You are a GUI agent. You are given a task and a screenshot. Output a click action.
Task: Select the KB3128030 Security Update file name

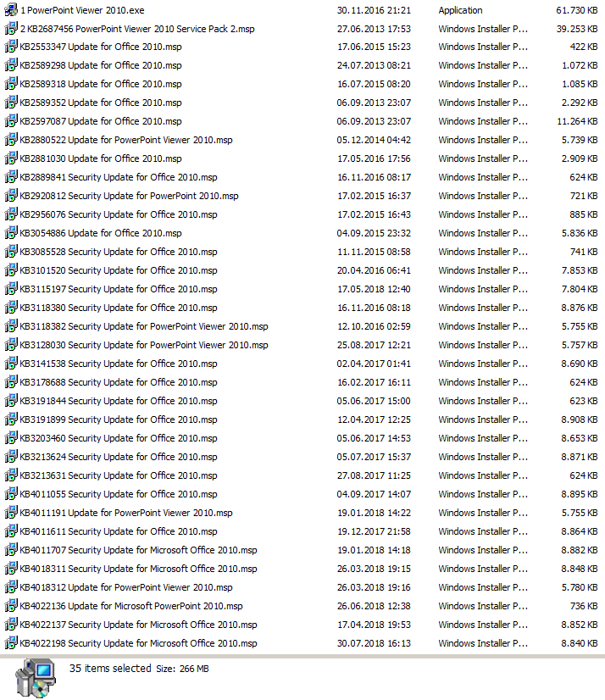(x=143, y=345)
